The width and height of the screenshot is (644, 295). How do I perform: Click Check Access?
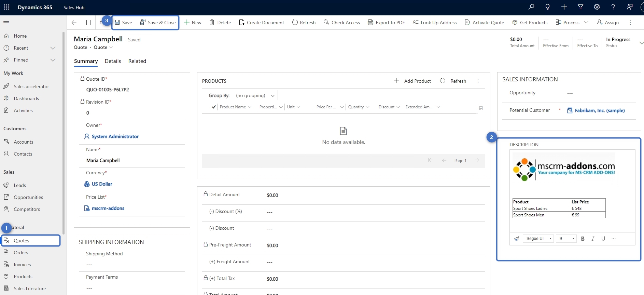coord(342,23)
